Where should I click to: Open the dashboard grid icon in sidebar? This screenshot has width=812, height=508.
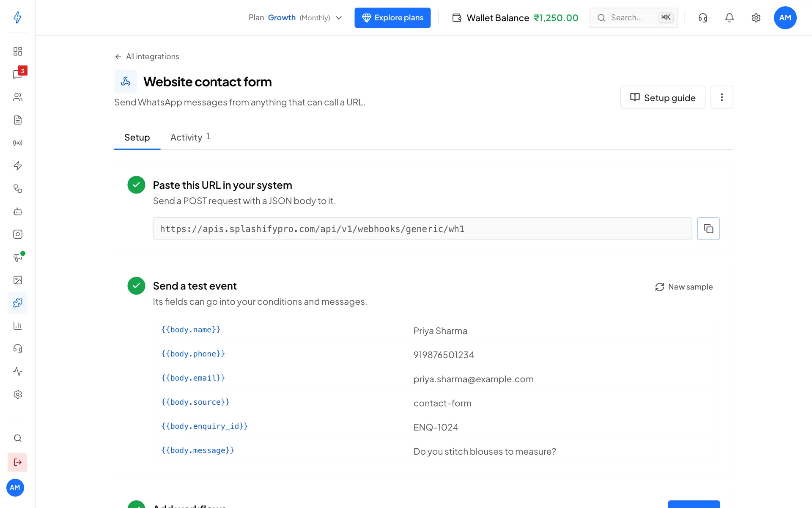click(17, 51)
